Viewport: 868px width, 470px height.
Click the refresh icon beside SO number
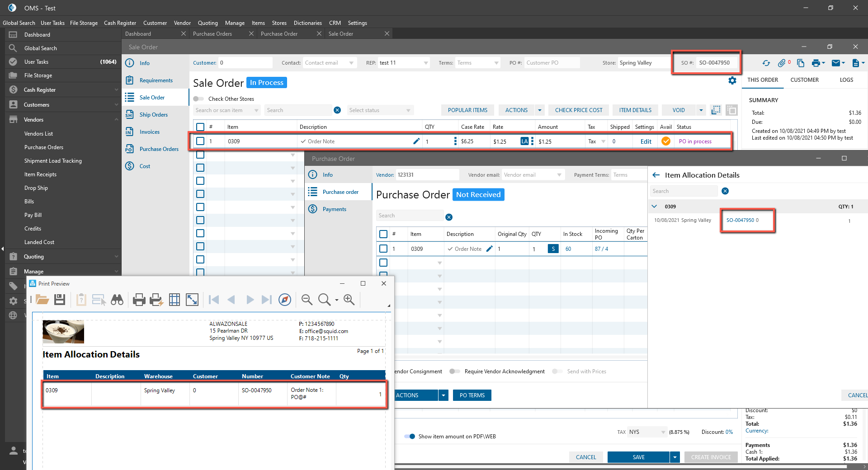pyautogui.click(x=766, y=63)
